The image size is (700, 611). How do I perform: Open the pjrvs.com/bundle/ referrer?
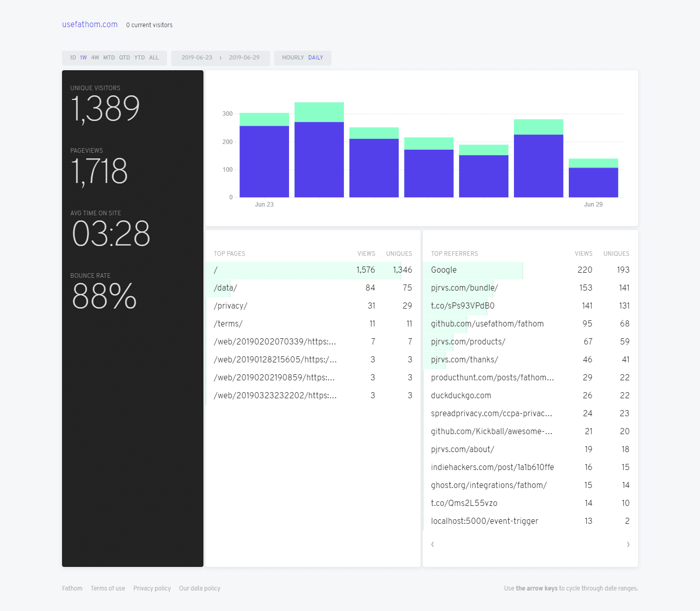click(464, 288)
